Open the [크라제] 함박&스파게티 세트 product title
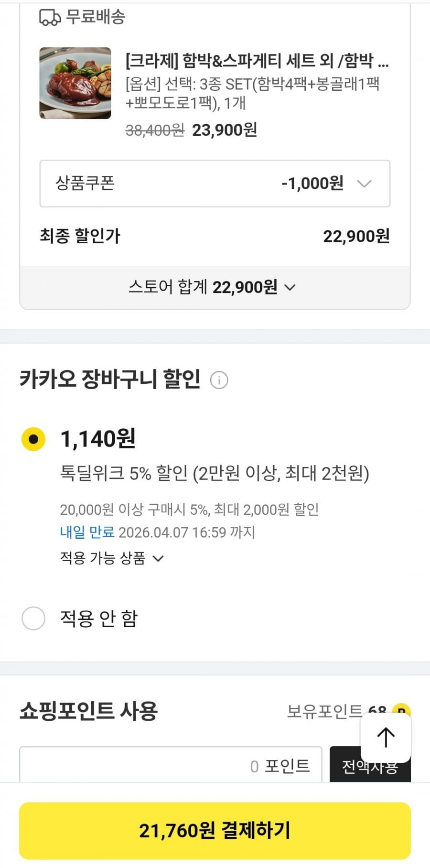The width and height of the screenshot is (430, 868). (x=257, y=61)
